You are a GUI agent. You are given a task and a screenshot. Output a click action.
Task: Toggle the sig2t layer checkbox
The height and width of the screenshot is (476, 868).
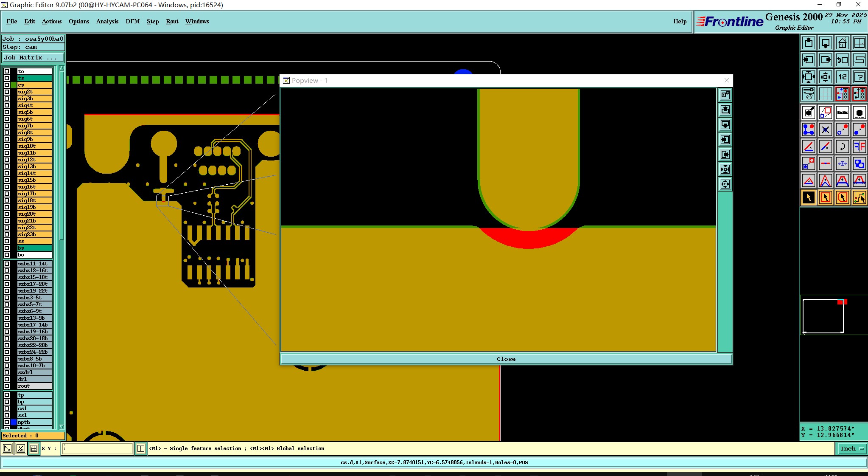pos(7,92)
